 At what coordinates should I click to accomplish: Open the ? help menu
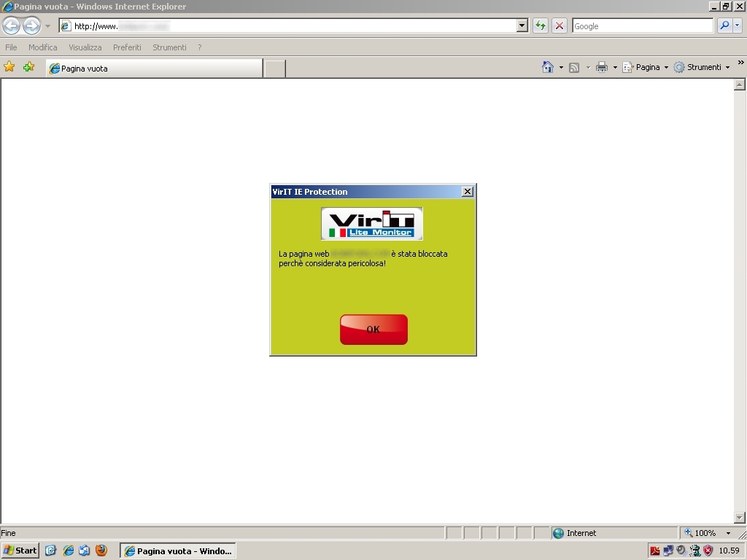tap(200, 47)
